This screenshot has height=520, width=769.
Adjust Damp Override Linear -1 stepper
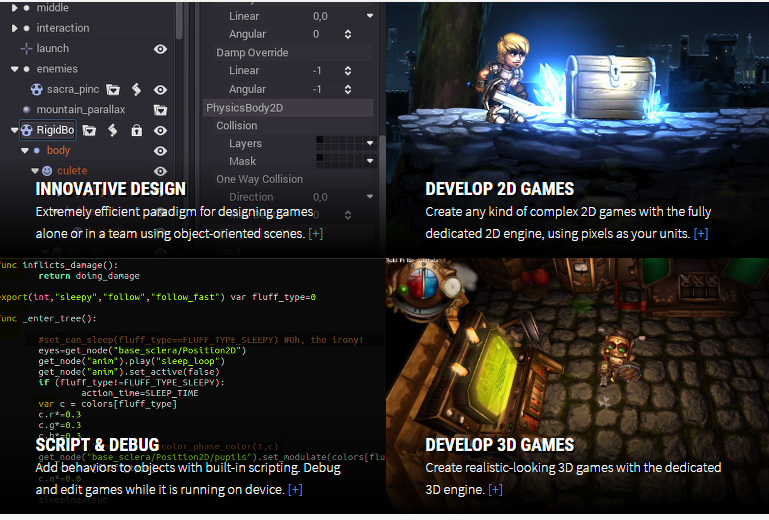point(348,71)
